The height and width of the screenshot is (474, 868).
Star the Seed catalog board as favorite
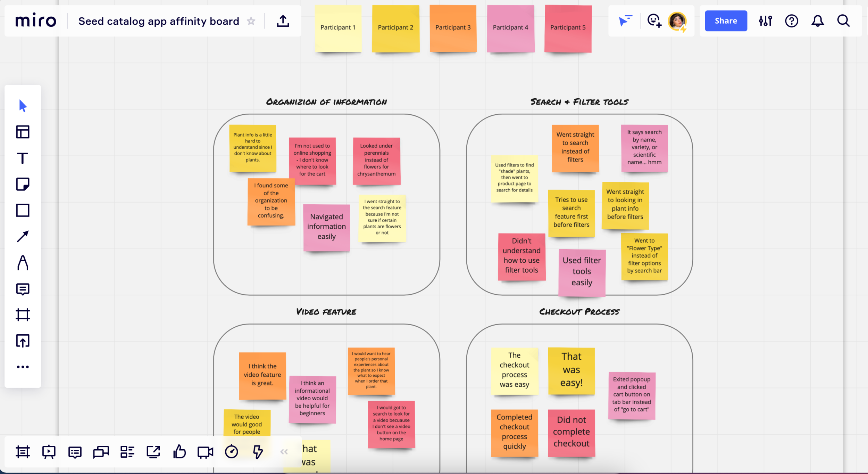pyautogui.click(x=251, y=21)
